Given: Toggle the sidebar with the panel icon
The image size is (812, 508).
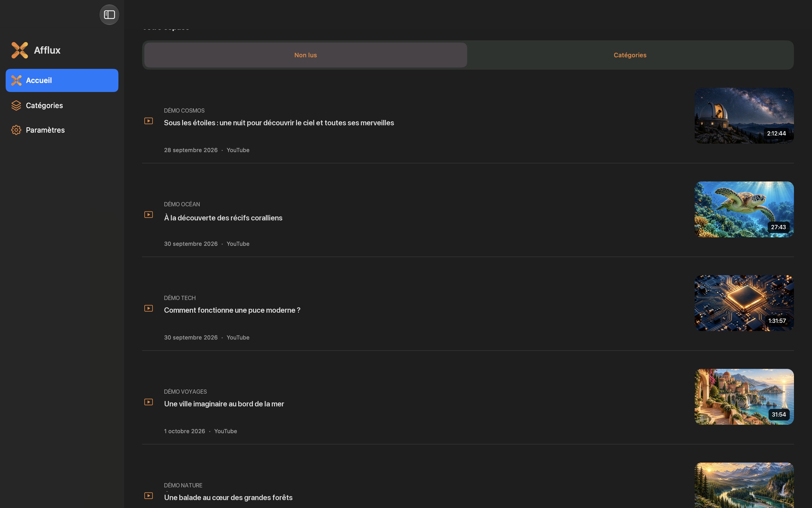Looking at the screenshot, I should [x=109, y=15].
